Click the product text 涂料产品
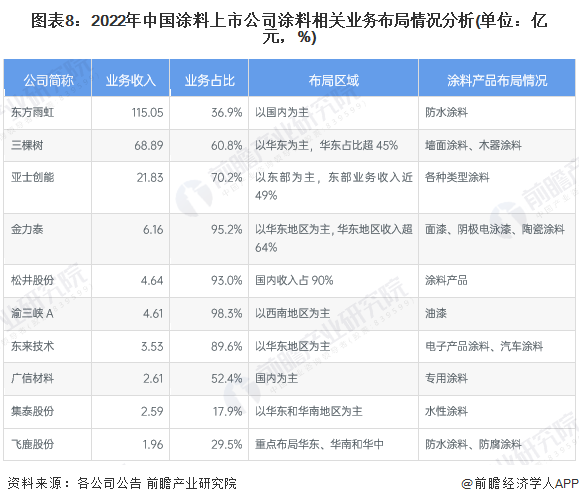Viewport: 579px width, 504px height. [446, 280]
